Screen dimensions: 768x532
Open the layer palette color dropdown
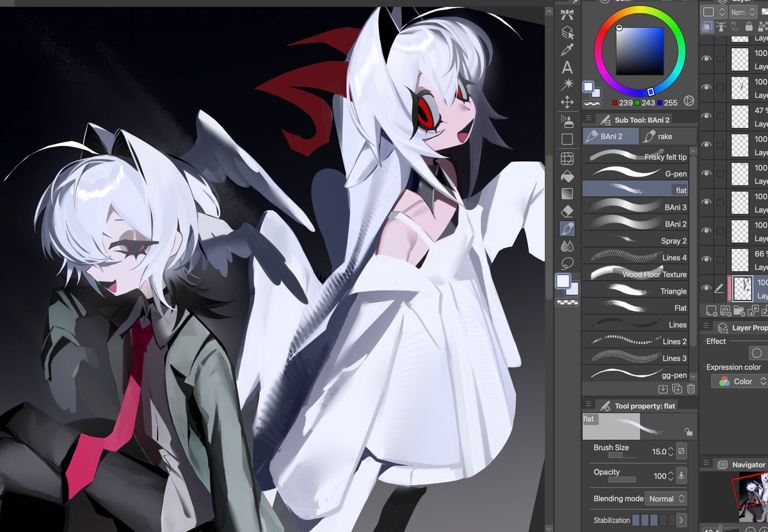pyautogui.click(x=714, y=12)
